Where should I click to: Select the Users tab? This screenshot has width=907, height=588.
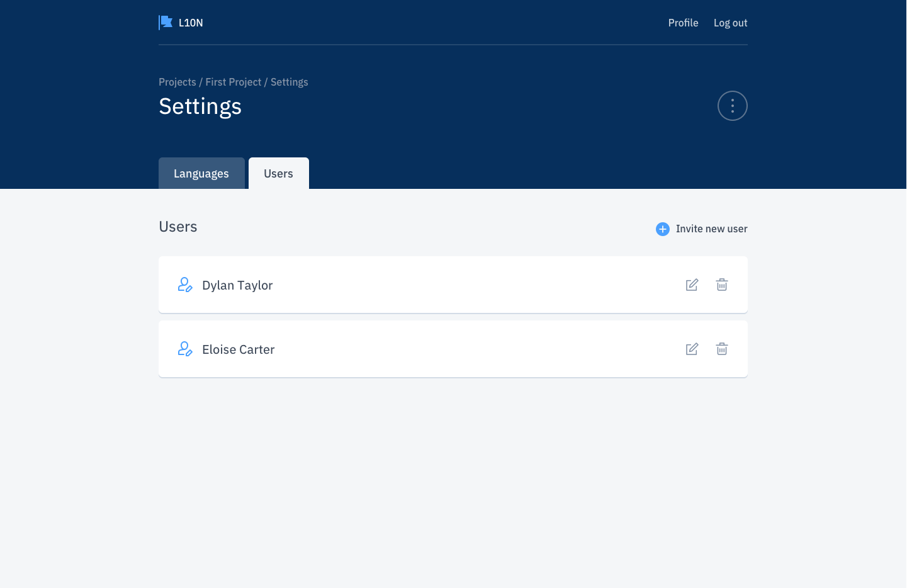(x=278, y=173)
